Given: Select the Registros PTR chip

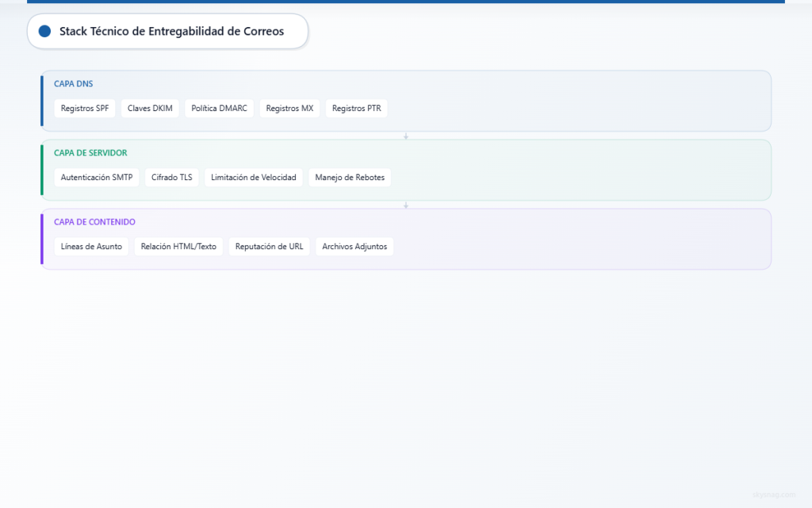Looking at the screenshot, I should coord(356,109).
